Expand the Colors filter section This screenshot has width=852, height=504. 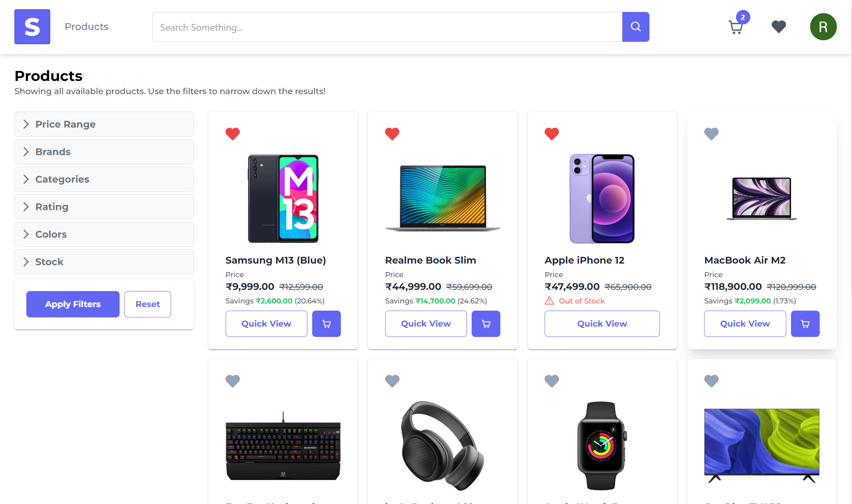104,234
